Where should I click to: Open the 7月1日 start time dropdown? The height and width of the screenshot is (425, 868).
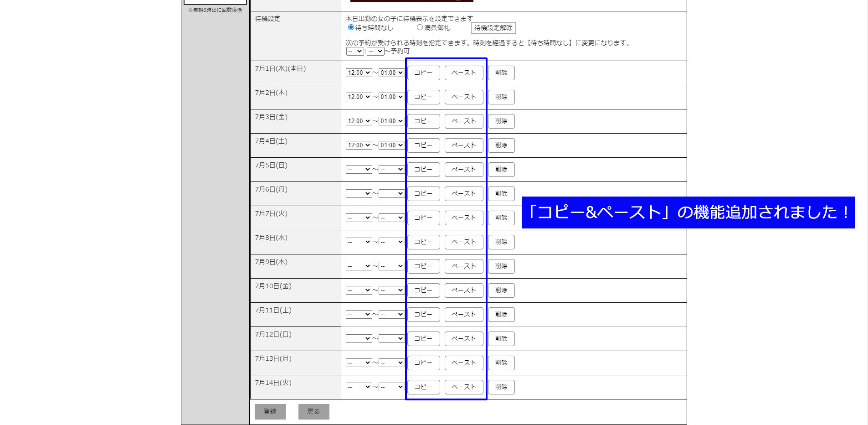359,73
